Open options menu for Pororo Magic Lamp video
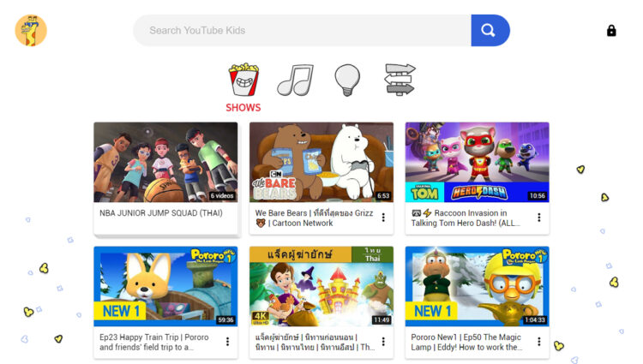The image size is (643, 364). 539,342
